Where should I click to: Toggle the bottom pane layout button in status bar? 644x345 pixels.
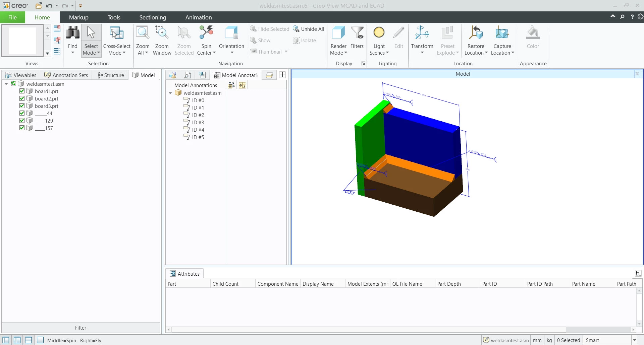[29, 340]
